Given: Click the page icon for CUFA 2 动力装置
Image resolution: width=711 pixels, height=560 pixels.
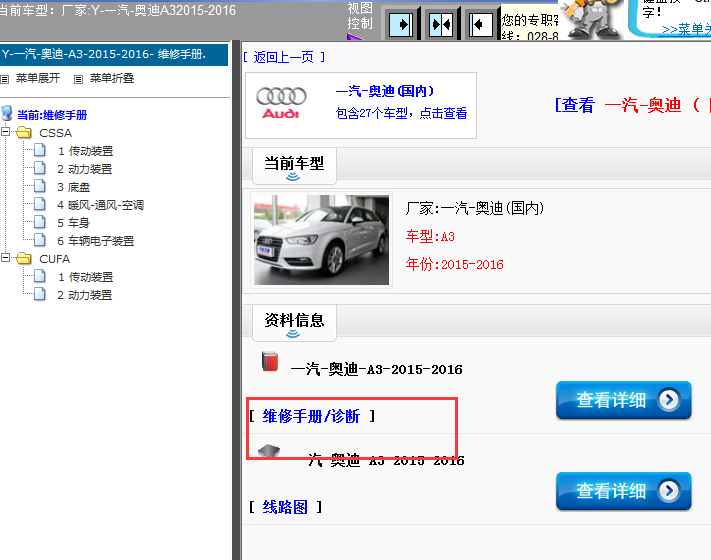Looking at the screenshot, I should [x=39, y=294].
